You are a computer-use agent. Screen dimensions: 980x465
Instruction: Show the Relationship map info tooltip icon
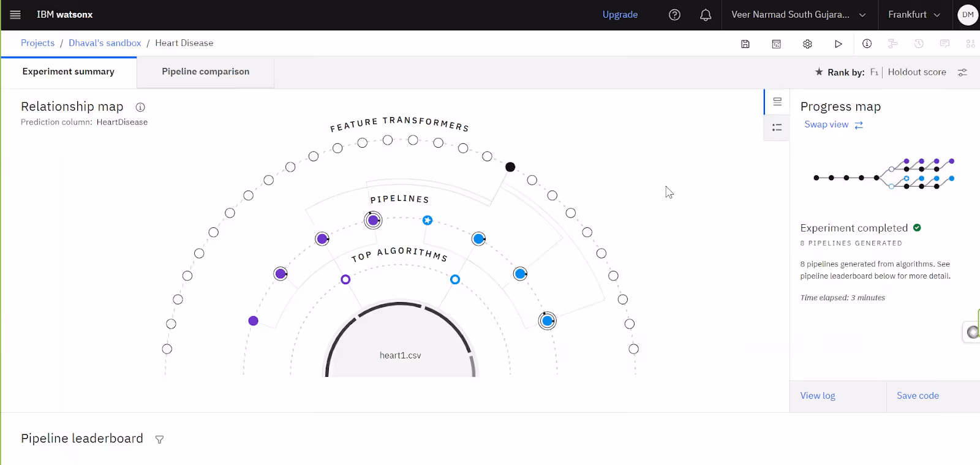140,107
